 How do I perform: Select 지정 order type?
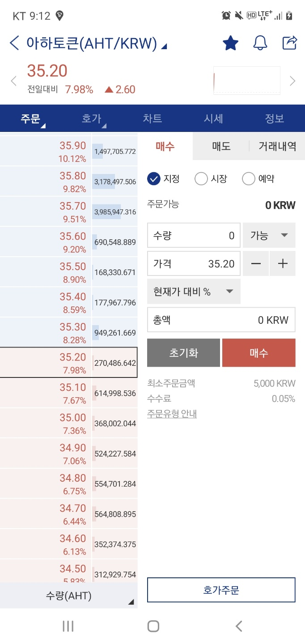[x=164, y=179]
